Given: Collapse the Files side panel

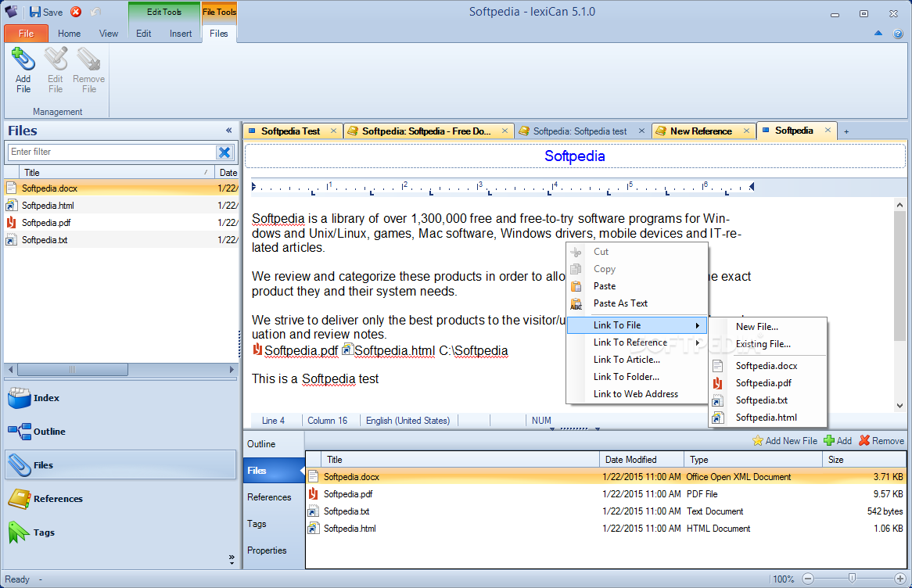Looking at the screenshot, I should point(228,131).
